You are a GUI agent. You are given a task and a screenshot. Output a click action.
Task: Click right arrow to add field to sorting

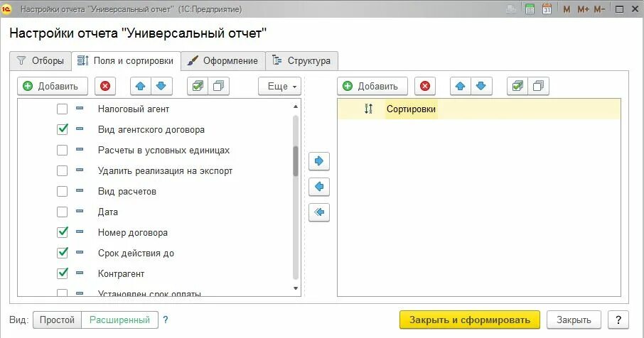[319, 160]
